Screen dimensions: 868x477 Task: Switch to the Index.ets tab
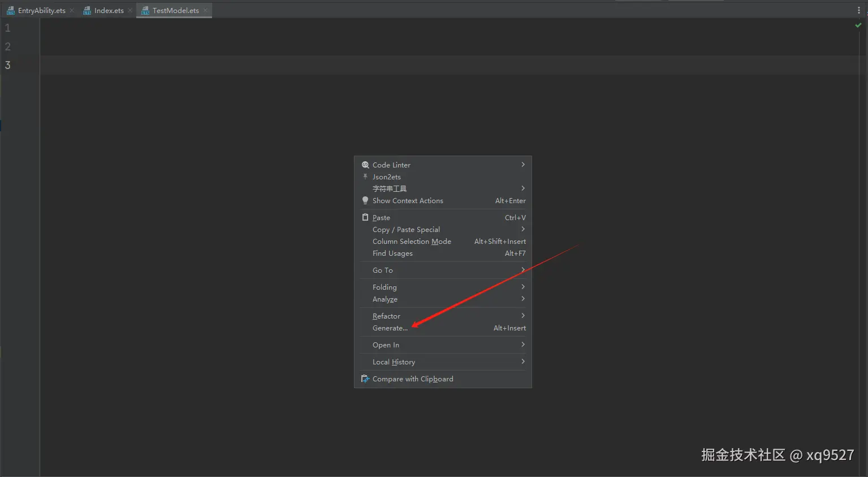coord(109,10)
